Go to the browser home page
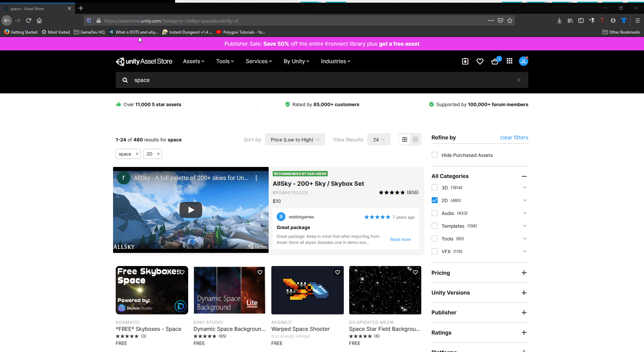 coord(39,20)
